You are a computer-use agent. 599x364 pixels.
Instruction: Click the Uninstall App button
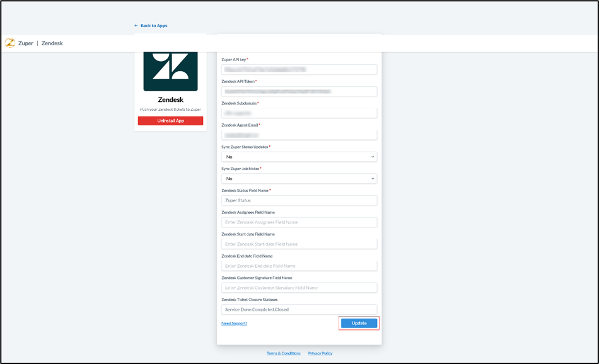tap(170, 120)
